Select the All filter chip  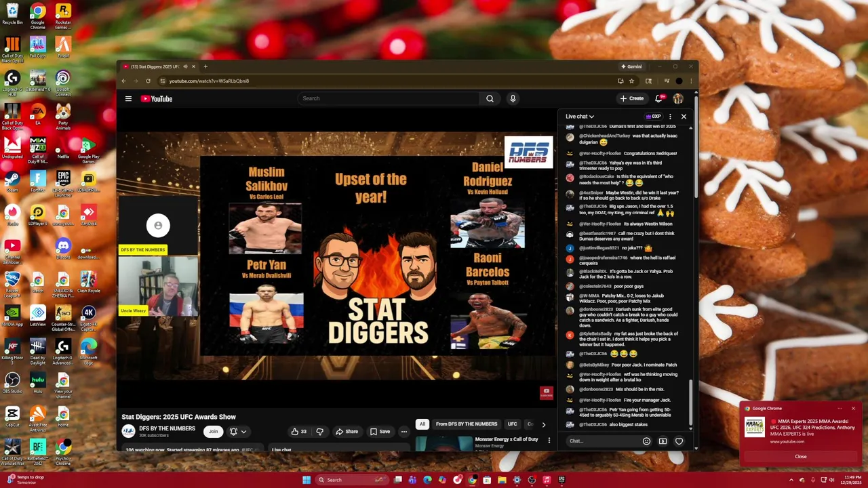coord(422,424)
